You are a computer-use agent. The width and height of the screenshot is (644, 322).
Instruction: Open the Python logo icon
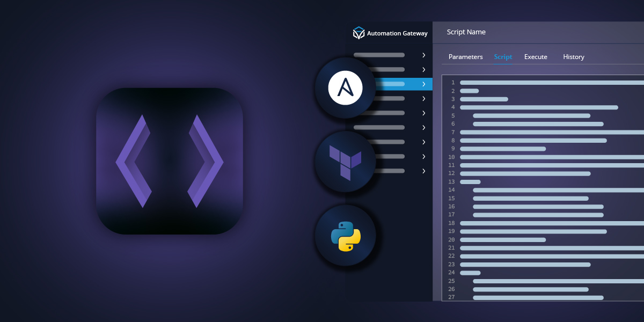[345, 236]
